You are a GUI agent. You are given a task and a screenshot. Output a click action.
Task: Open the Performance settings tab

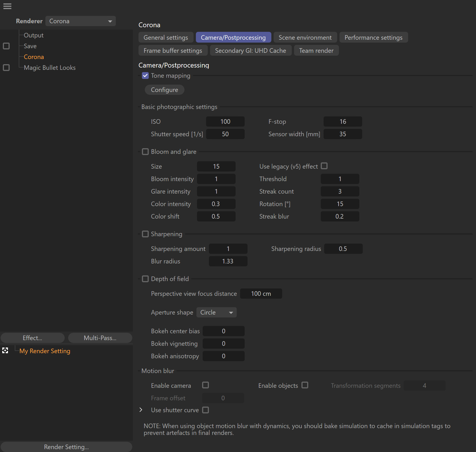click(374, 37)
